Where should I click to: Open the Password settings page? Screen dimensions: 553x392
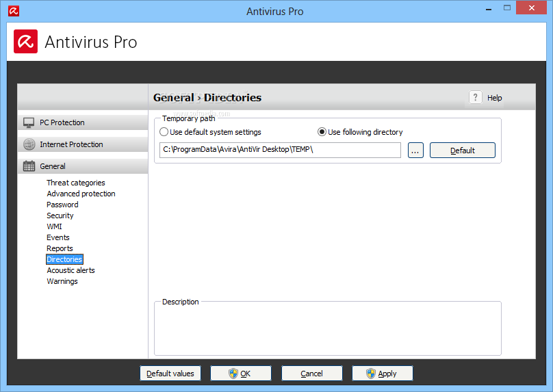pyautogui.click(x=62, y=205)
